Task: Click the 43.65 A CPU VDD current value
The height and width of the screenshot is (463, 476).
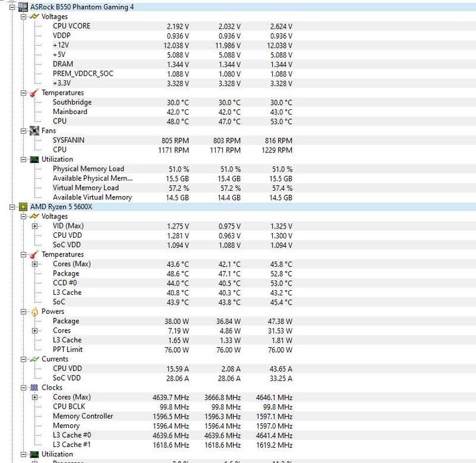Action: point(281,369)
